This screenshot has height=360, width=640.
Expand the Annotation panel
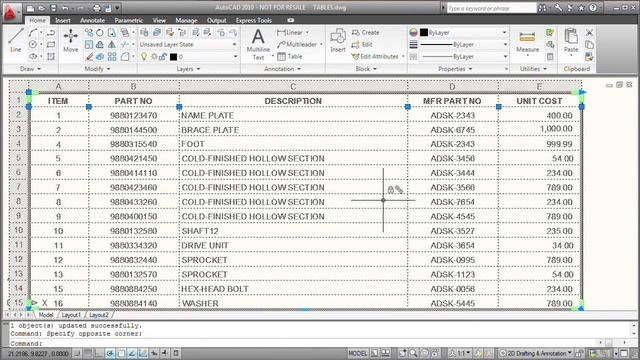pyautogui.click(x=282, y=69)
